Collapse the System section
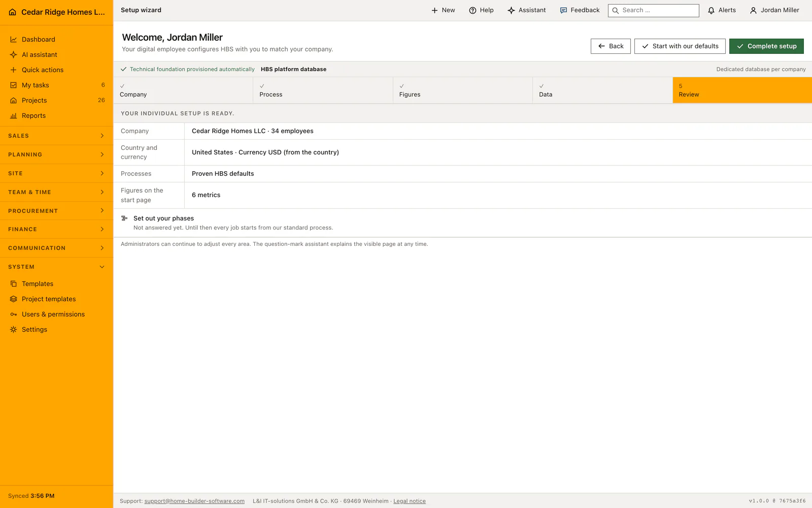The image size is (812, 508). pyautogui.click(x=56, y=267)
